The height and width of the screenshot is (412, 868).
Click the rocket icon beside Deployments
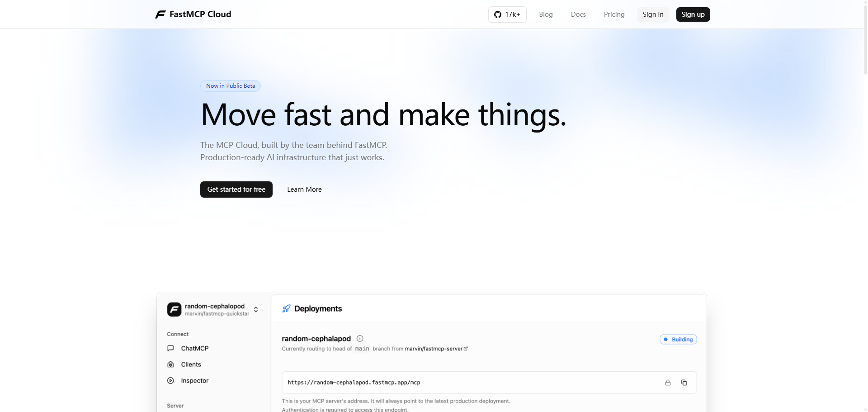click(x=286, y=308)
